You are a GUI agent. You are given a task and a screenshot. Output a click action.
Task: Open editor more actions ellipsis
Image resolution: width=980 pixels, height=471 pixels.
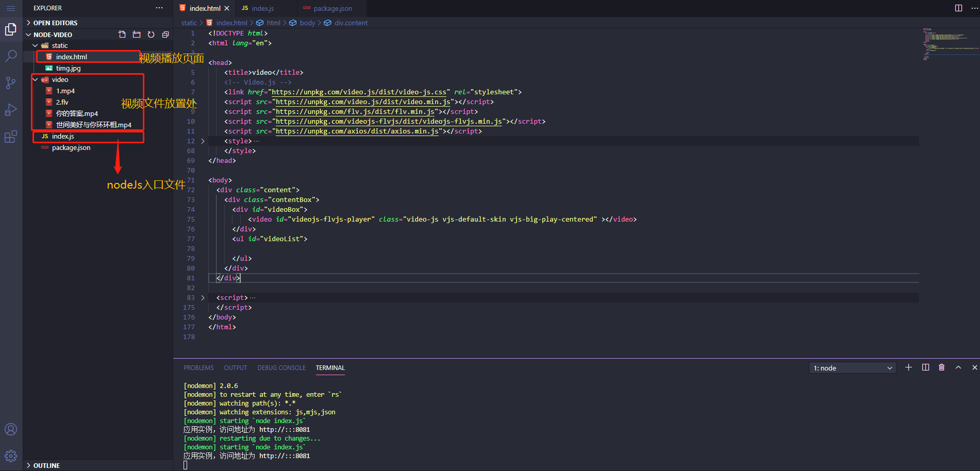tap(973, 8)
